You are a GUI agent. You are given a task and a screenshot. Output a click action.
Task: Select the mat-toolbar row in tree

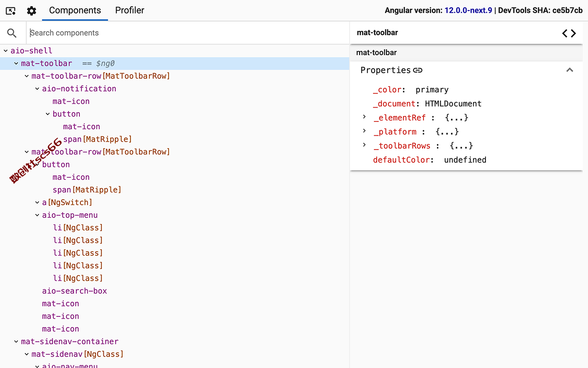pos(175,63)
